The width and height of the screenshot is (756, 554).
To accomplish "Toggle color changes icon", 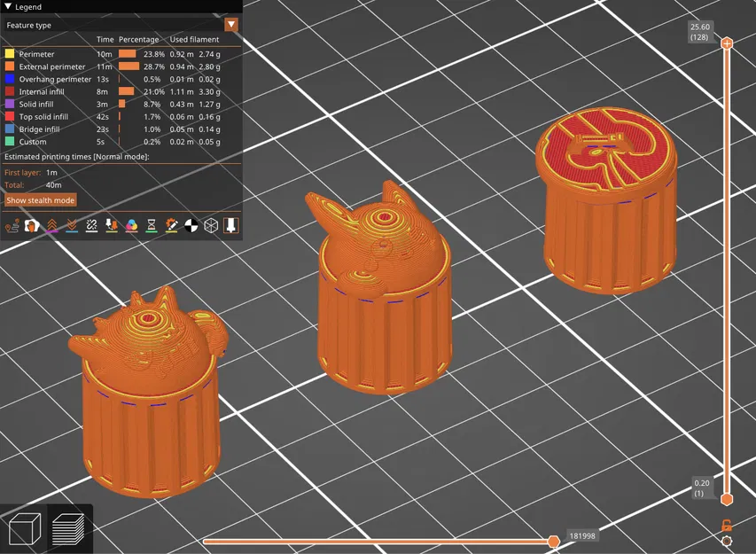I will (131, 226).
